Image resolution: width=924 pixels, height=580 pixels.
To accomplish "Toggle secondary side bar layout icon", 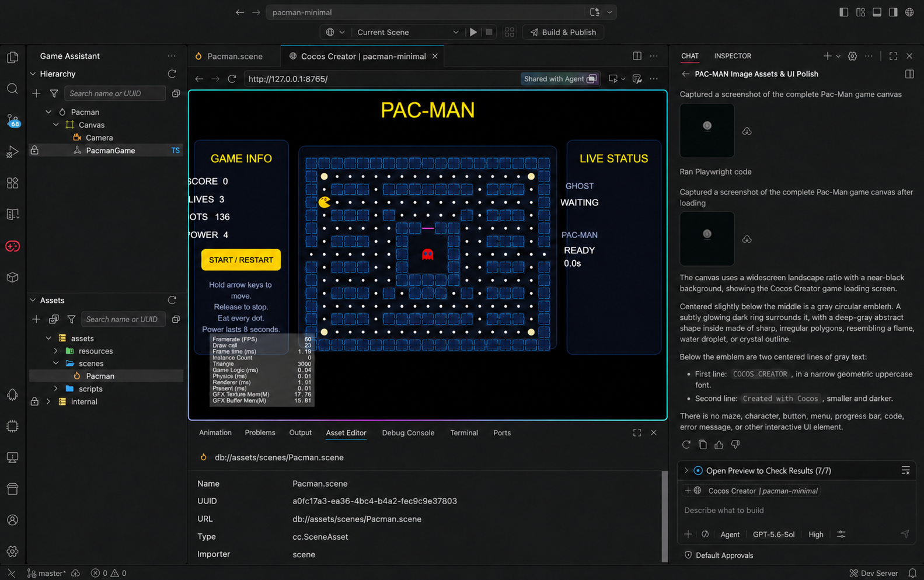I will tap(893, 12).
